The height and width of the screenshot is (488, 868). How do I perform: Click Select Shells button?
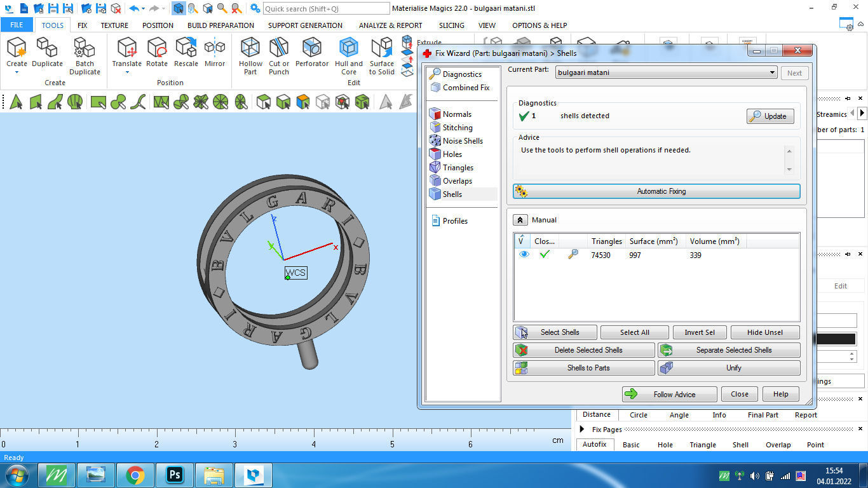tap(555, 332)
